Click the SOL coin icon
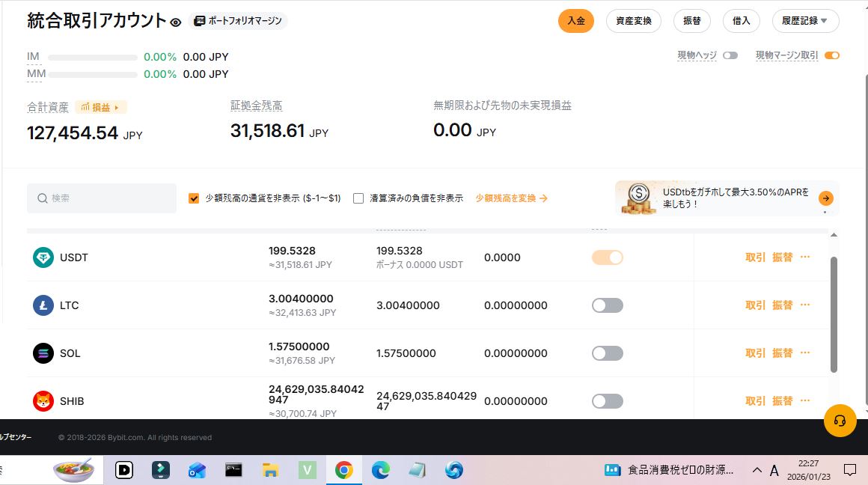The height and width of the screenshot is (485, 868). point(43,353)
